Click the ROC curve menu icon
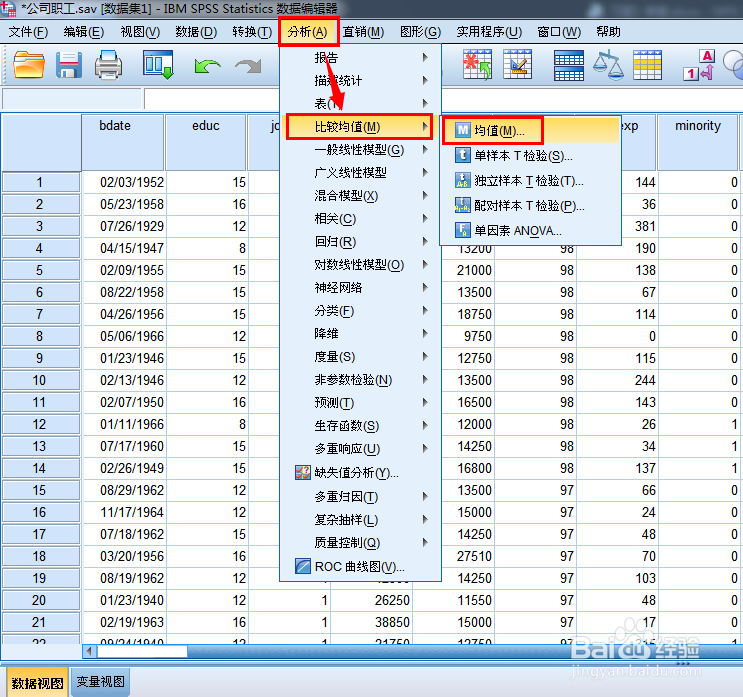Screen dimensions: 743x697 pos(303,566)
